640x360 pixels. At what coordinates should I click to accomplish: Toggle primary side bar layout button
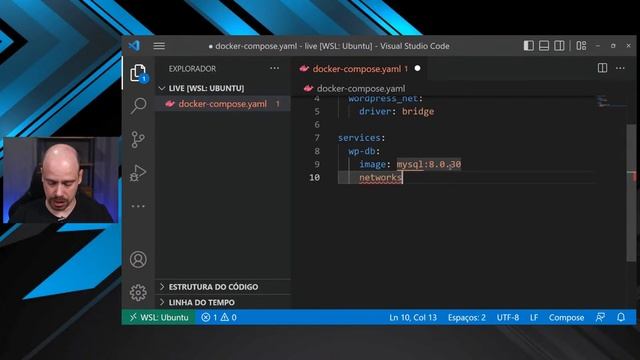(529, 46)
